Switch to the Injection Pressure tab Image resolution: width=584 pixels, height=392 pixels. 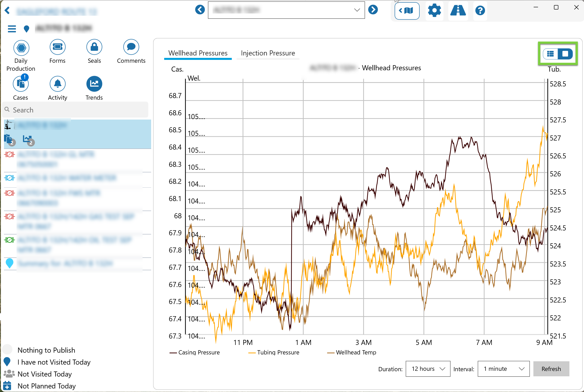268,53
